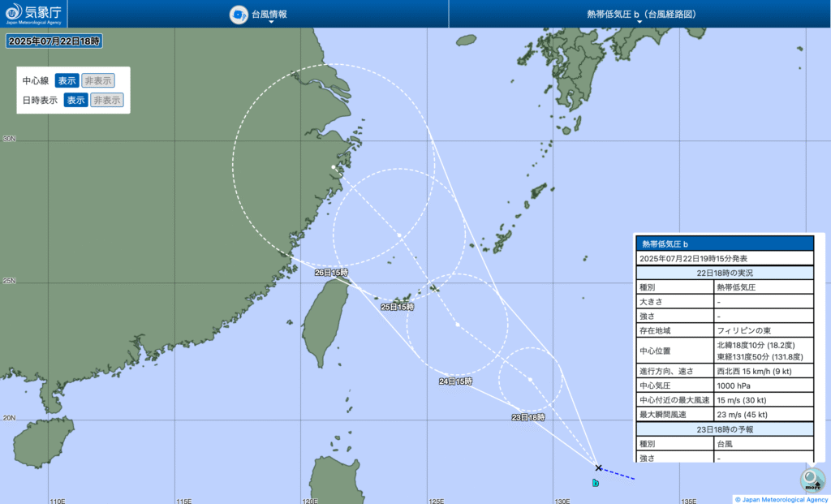This screenshot has height=504, width=831.
Task: Open the 台風情報 dropdown menu
Action: pos(259,15)
